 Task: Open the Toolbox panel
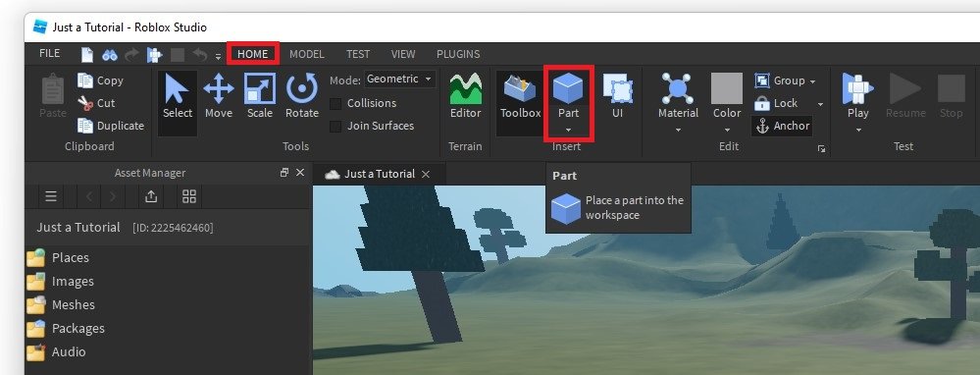[x=520, y=95]
